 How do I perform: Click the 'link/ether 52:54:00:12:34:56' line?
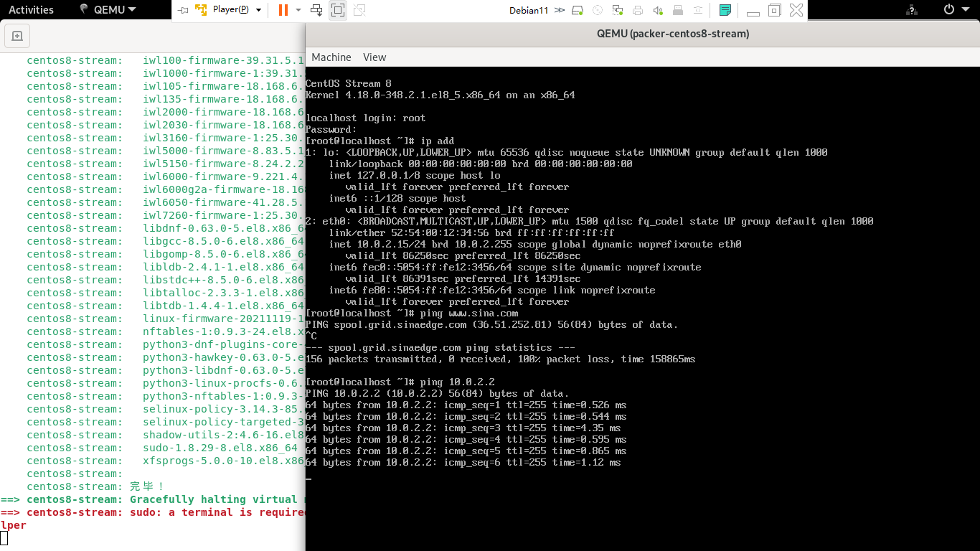tap(471, 233)
